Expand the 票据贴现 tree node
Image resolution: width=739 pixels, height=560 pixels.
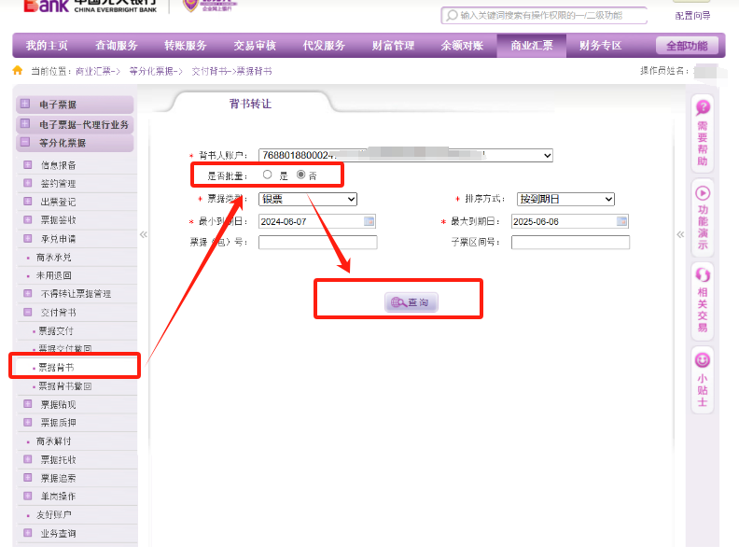coord(27,404)
